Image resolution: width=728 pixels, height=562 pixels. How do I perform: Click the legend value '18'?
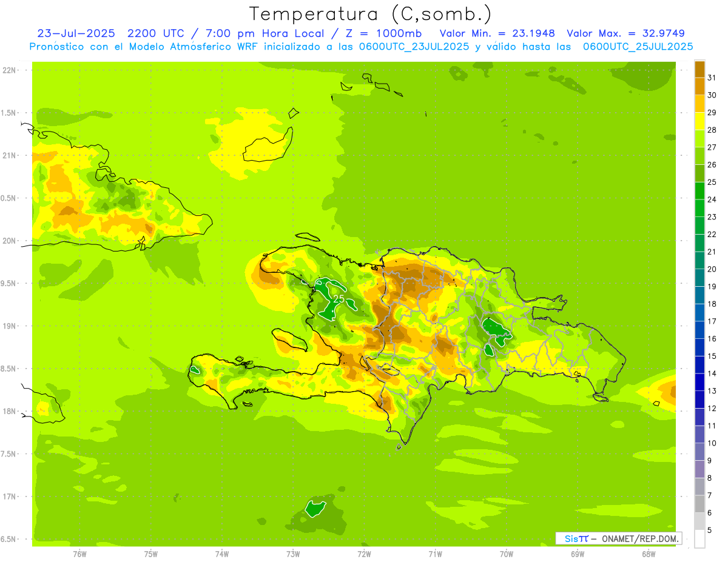(x=712, y=304)
